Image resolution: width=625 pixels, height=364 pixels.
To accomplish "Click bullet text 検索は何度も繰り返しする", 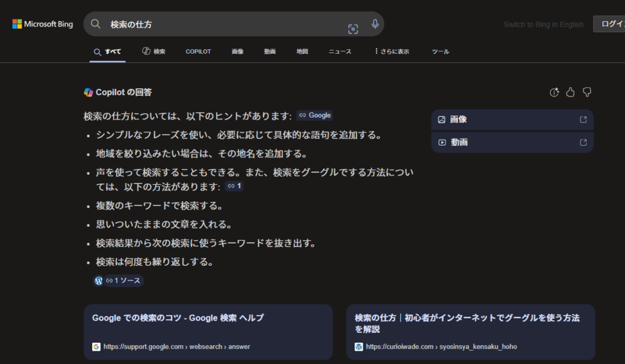I will pyautogui.click(x=155, y=262).
